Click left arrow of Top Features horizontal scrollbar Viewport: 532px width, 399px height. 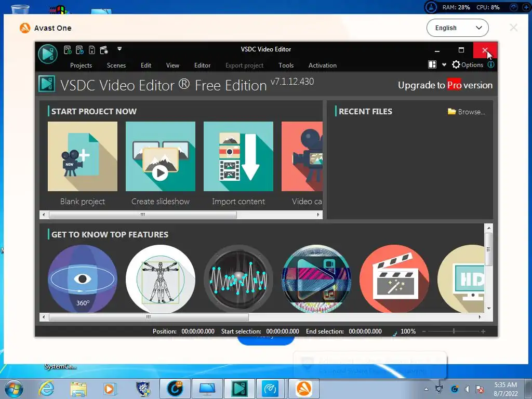pyautogui.click(x=44, y=317)
